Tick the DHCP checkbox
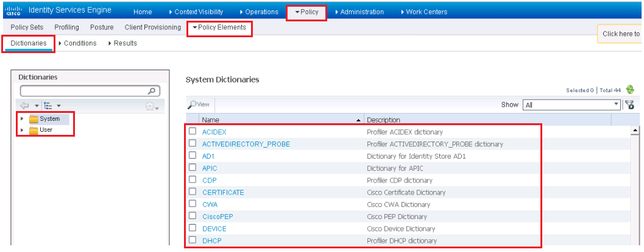 [x=192, y=240]
